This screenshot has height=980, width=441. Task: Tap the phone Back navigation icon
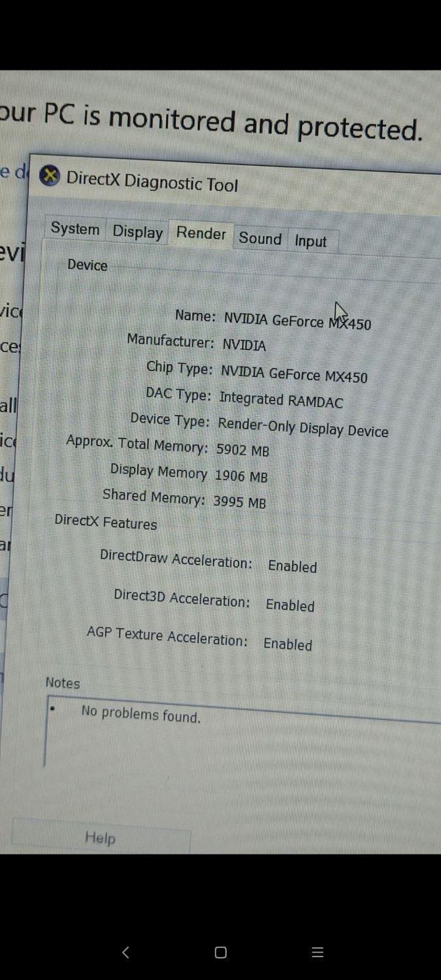(x=125, y=952)
